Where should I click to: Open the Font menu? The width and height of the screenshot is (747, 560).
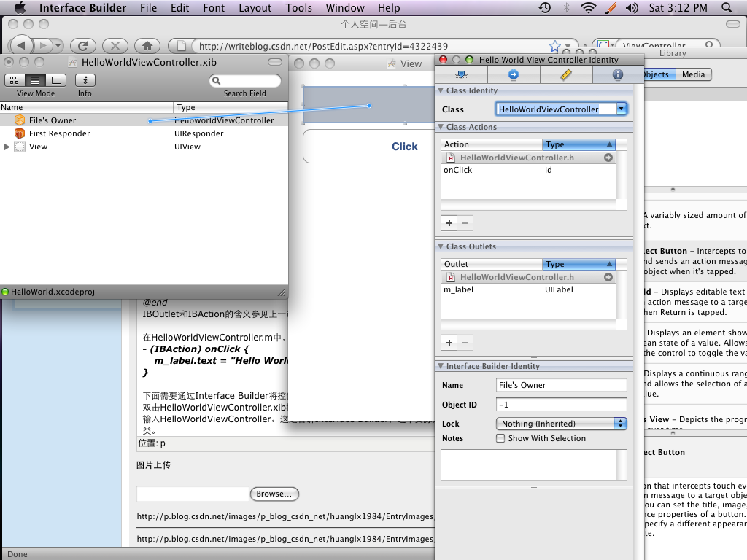(x=214, y=7)
